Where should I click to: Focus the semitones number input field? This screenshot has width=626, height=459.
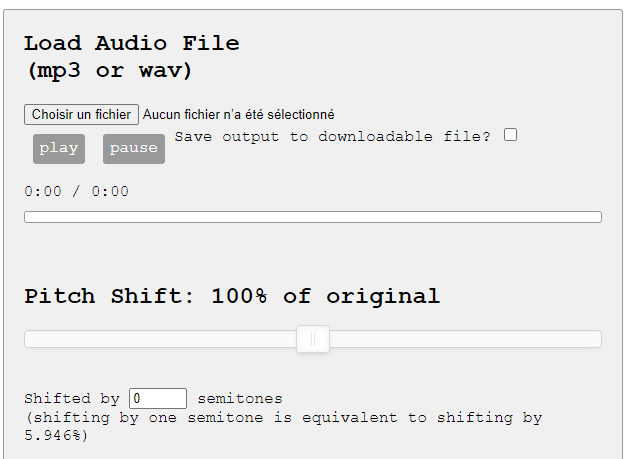point(158,398)
